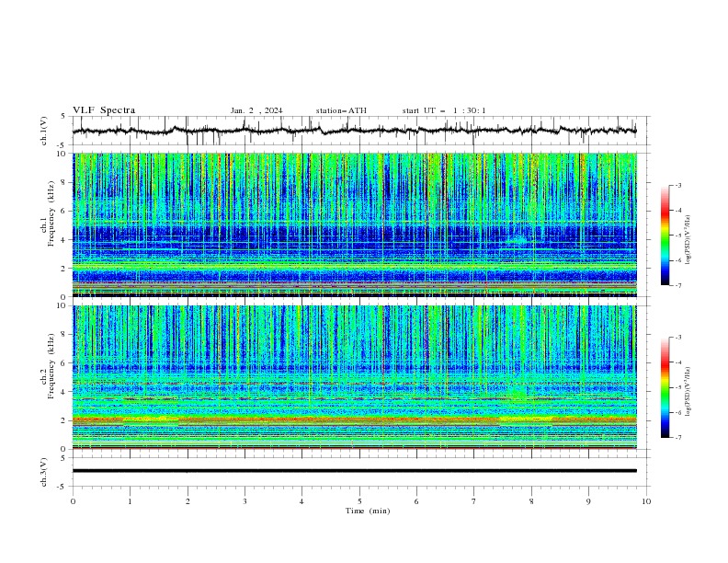This screenshot has width=728, height=563.
Task: Click the ch.1 voltage waveform trace
Action: (354, 131)
